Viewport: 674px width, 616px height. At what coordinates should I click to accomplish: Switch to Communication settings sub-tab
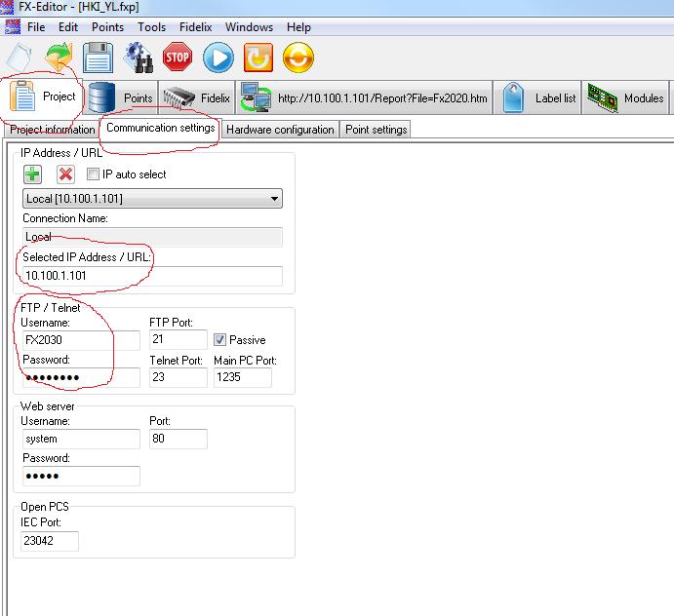(x=160, y=128)
